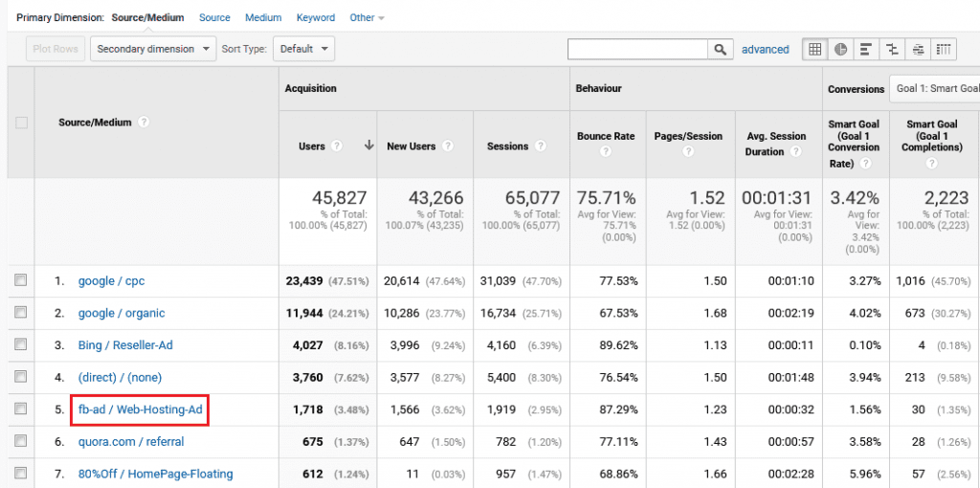Select Medium primary dimension
Screen dimensions: 980x488
click(263, 17)
